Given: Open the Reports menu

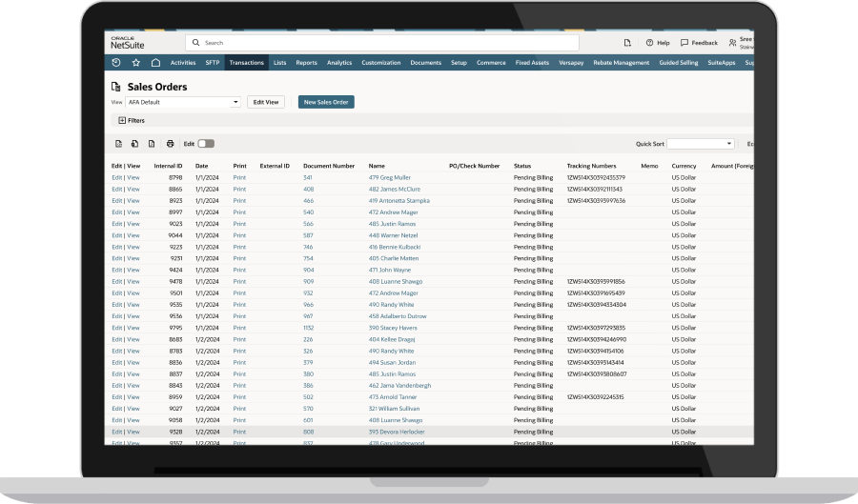Looking at the screenshot, I should coord(306,63).
